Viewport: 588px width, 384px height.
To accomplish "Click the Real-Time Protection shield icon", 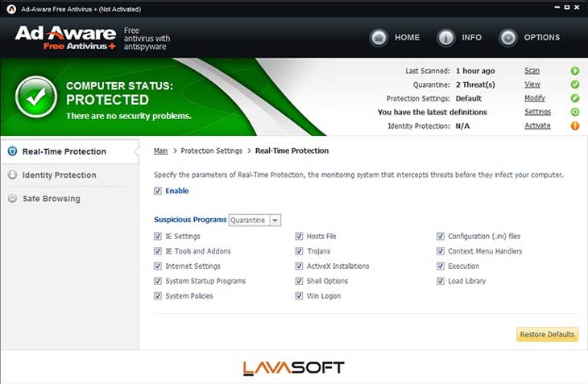I will point(12,151).
